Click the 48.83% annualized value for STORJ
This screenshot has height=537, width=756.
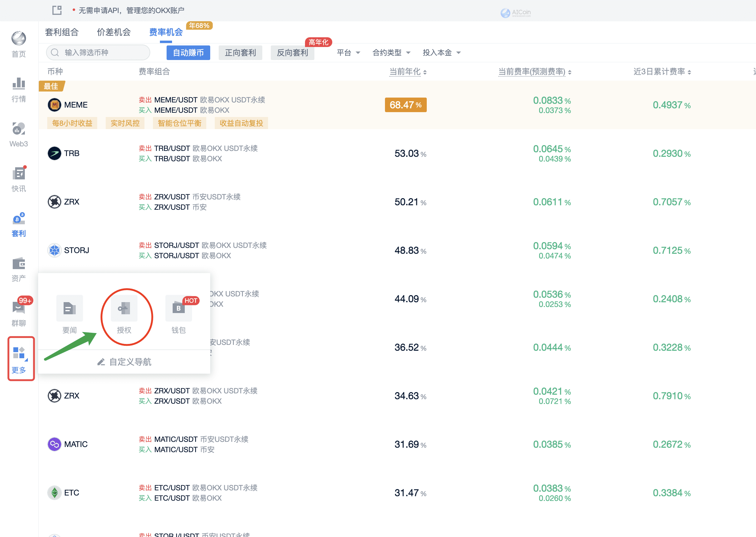pyautogui.click(x=410, y=250)
